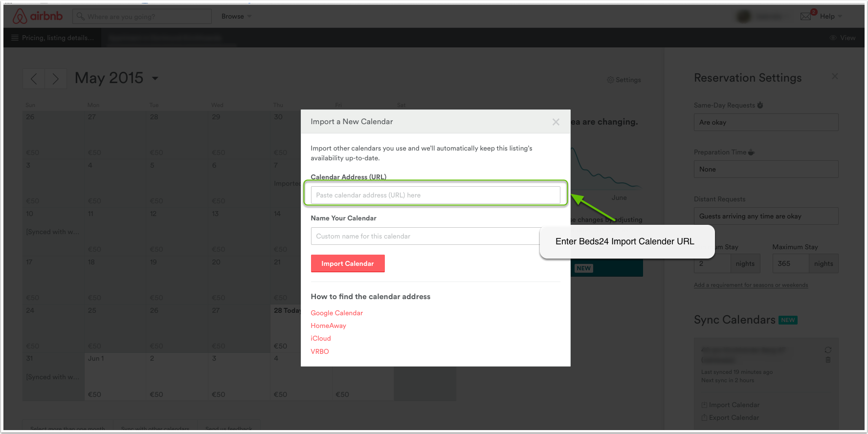Click the trash icon for synced calendar
868x434 pixels.
pyautogui.click(x=828, y=360)
